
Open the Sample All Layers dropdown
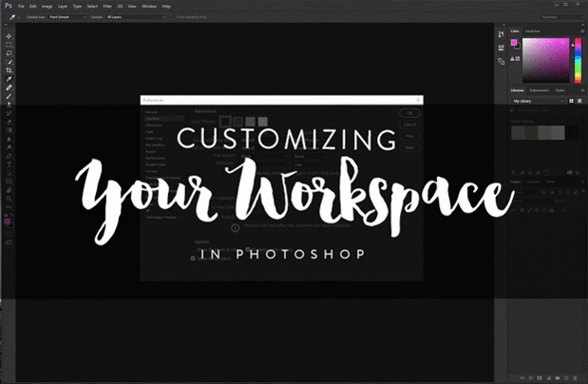136,17
